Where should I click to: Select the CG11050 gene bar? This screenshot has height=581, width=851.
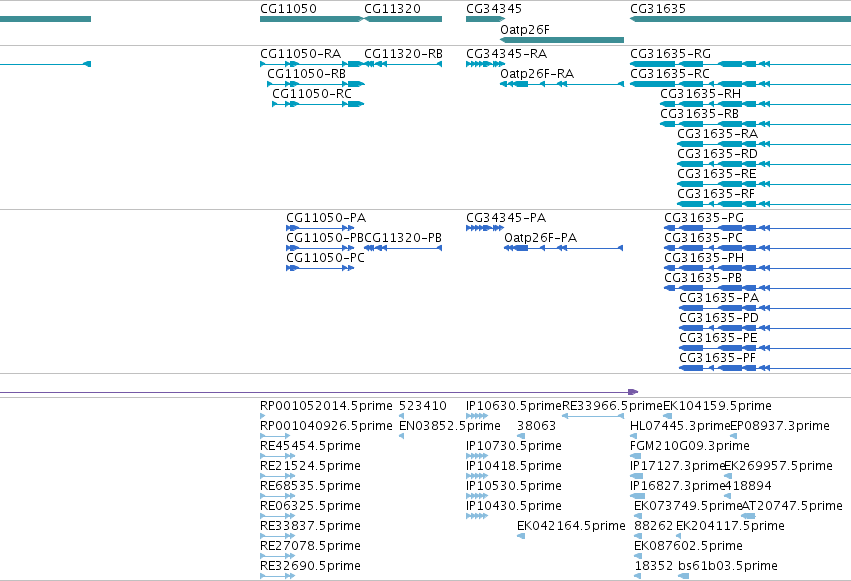pos(312,19)
